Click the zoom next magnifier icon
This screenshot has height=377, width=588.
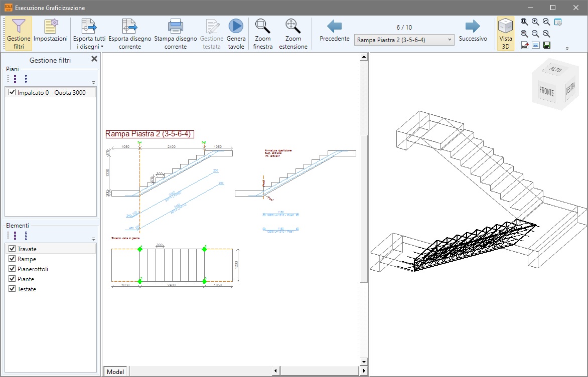coord(546,34)
